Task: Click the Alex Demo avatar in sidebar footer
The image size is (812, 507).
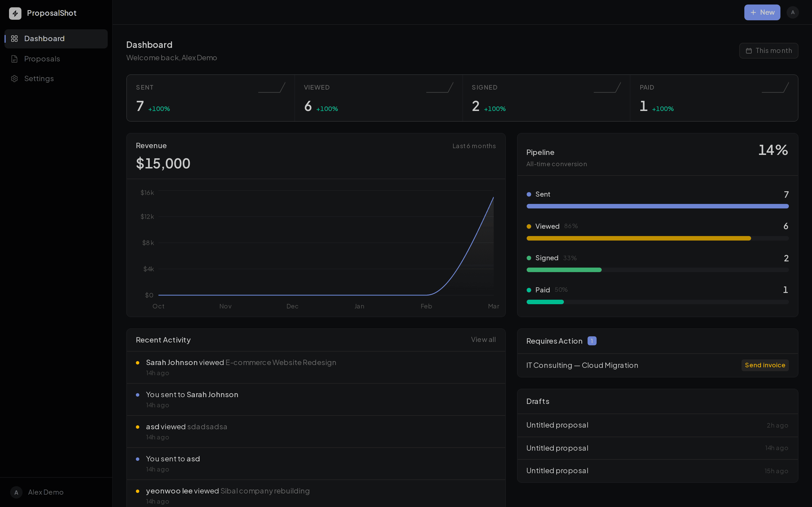Action: click(x=16, y=492)
